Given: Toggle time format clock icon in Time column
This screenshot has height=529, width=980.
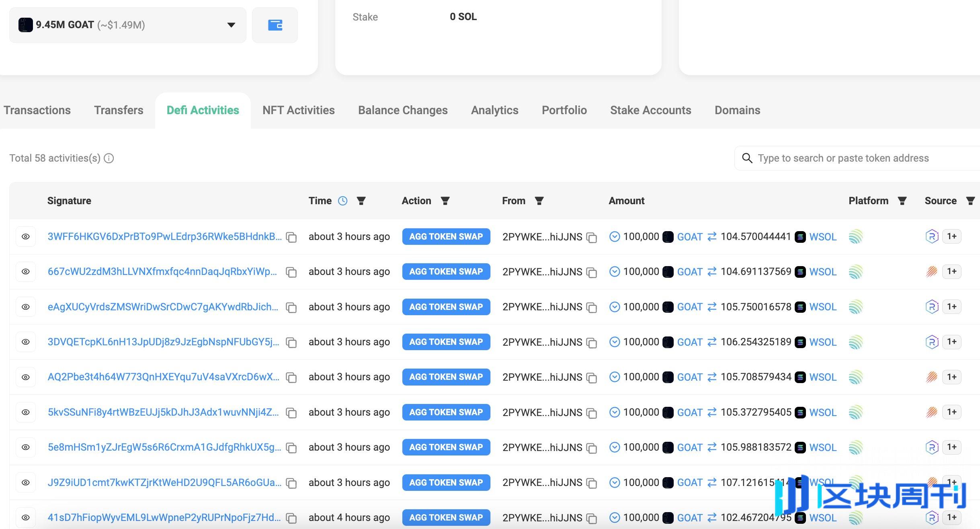Looking at the screenshot, I should (342, 201).
